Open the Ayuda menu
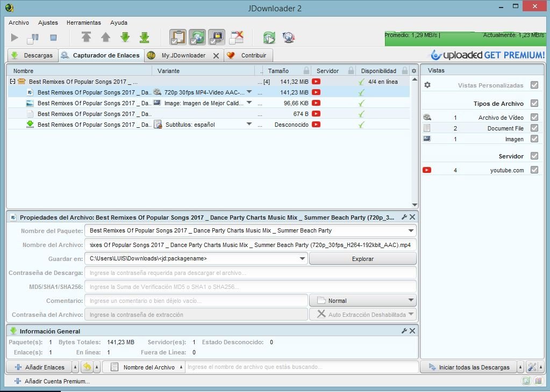The image size is (550, 392). tap(119, 23)
